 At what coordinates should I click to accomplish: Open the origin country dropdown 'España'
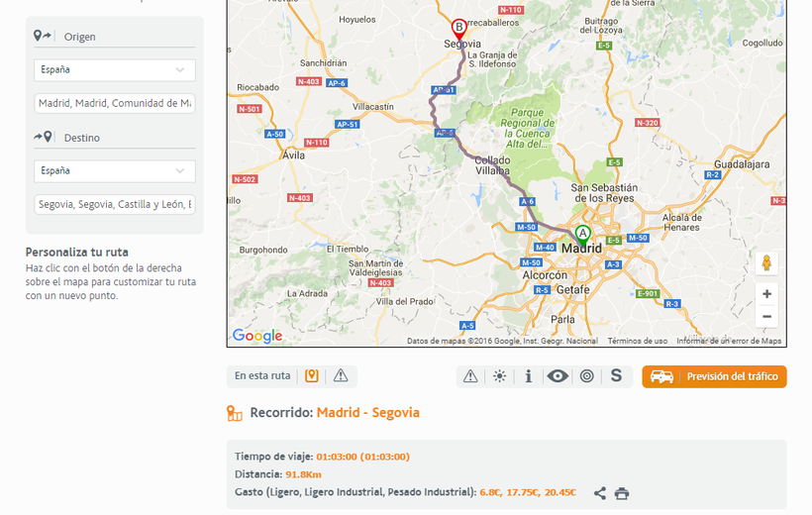115,70
